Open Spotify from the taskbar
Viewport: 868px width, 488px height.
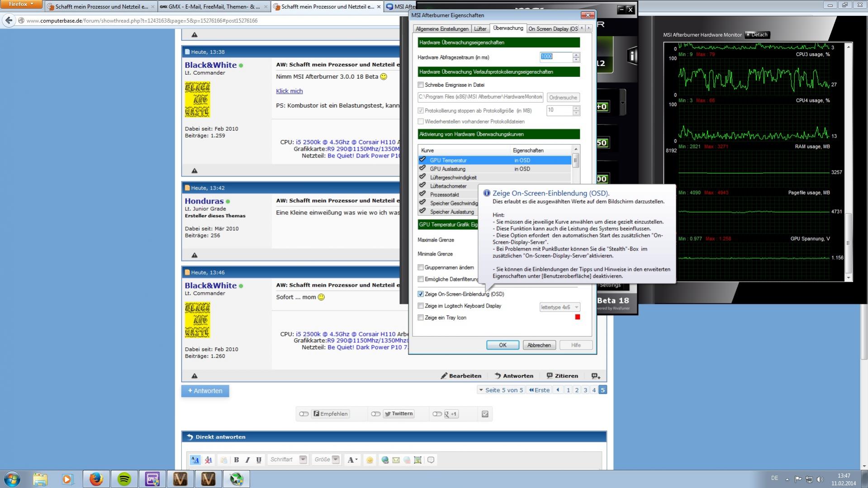click(124, 479)
